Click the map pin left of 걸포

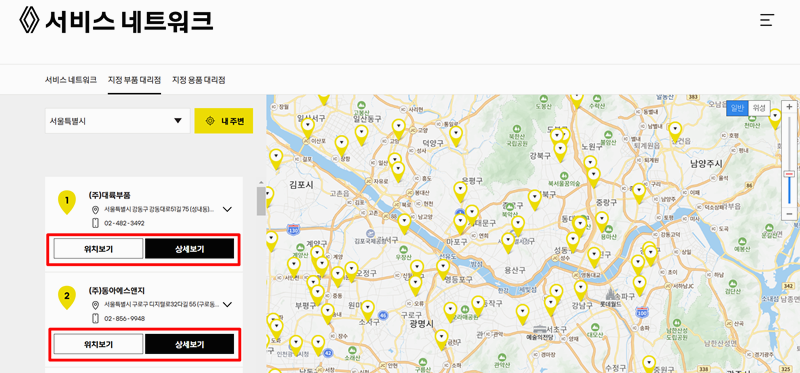tap(276, 158)
